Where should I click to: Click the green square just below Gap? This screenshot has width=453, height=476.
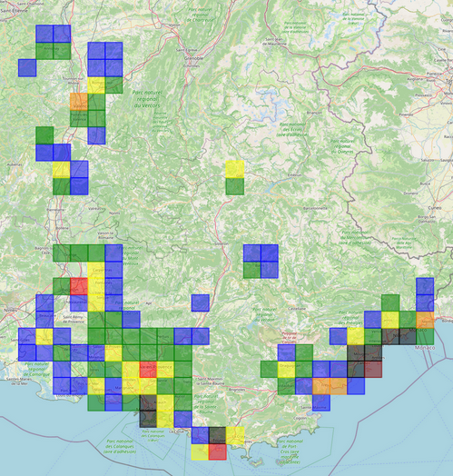pos(235,186)
